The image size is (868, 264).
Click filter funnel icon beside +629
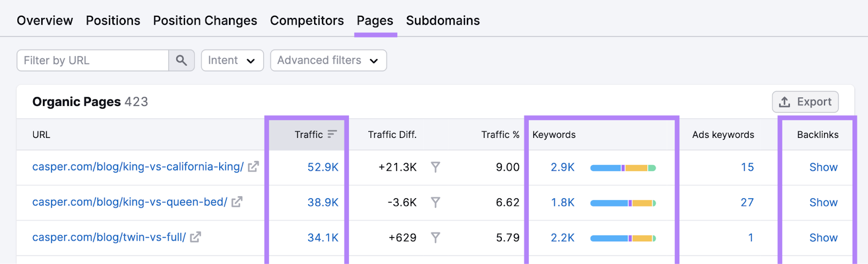435,238
